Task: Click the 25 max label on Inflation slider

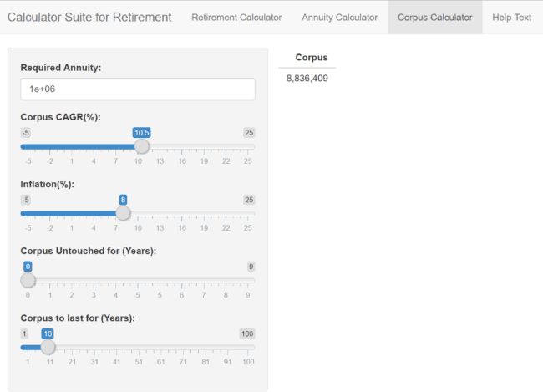Action: tap(249, 200)
